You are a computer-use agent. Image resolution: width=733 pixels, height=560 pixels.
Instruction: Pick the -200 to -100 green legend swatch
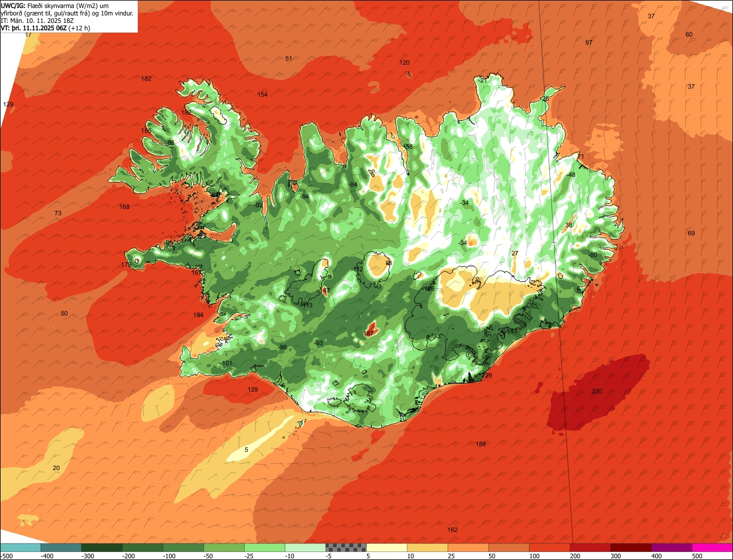(142, 547)
